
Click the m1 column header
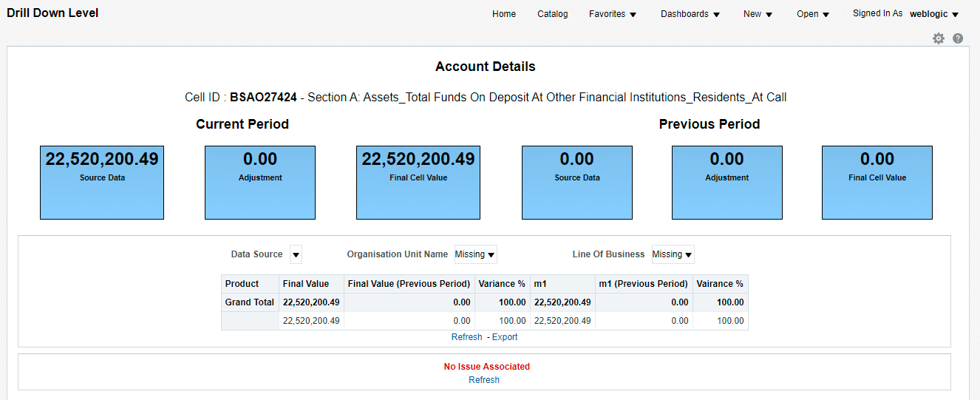(562, 284)
